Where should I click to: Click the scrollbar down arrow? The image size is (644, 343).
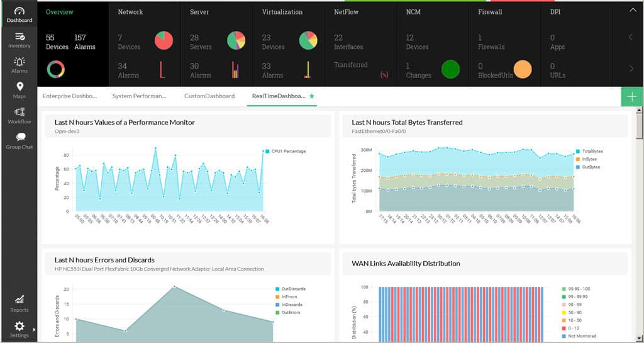pos(639,339)
